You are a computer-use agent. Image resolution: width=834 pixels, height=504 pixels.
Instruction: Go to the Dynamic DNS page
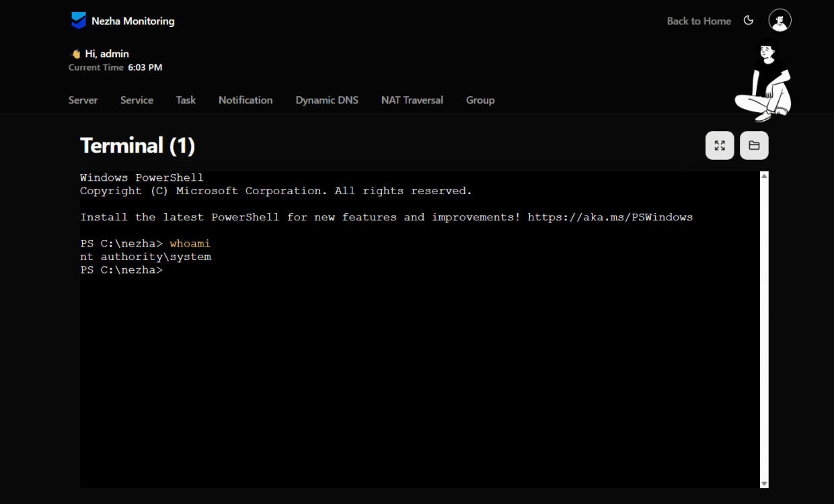tap(327, 99)
